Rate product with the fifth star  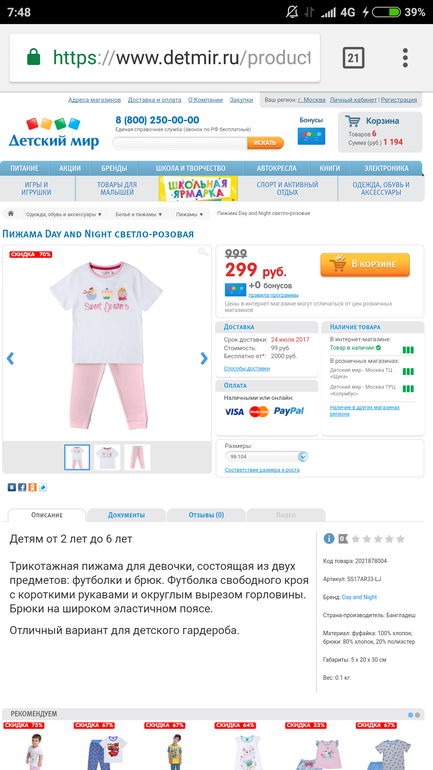coord(401,539)
